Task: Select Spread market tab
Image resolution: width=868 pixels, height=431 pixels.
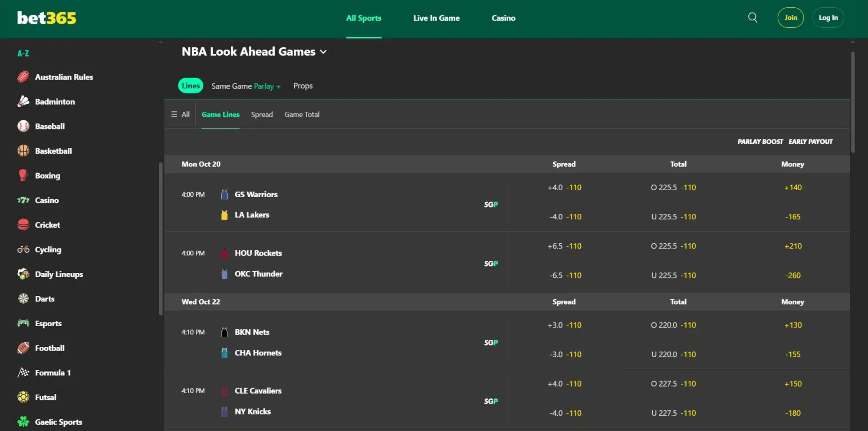Action: tap(262, 114)
